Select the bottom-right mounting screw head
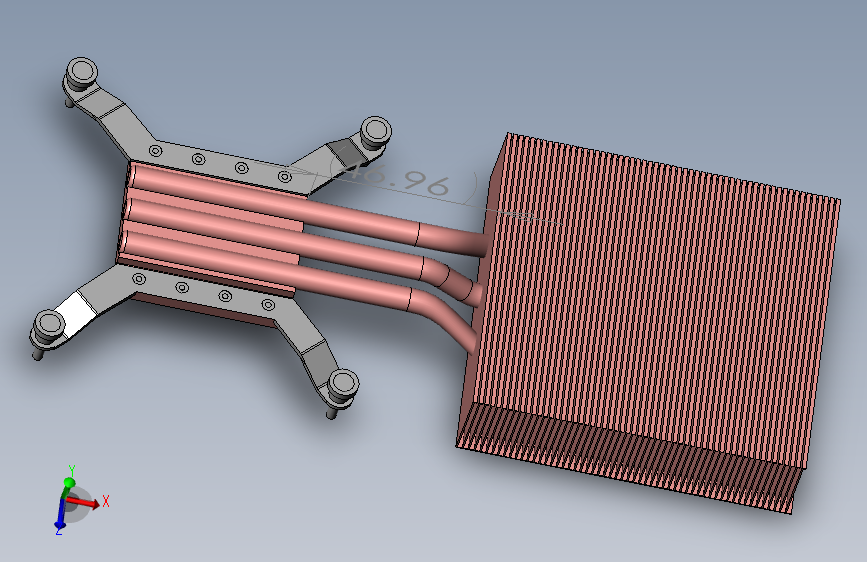 pos(343,383)
